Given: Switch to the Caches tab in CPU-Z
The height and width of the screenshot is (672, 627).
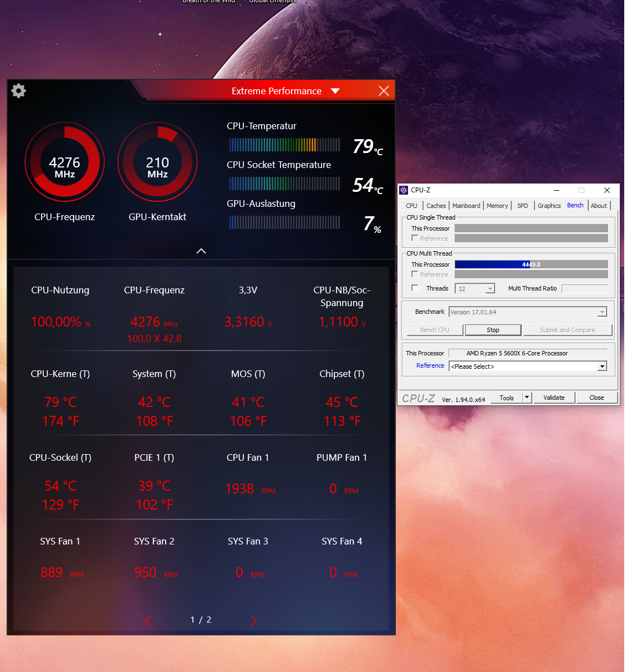Looking at the screenshot, I should coord(436,206).
